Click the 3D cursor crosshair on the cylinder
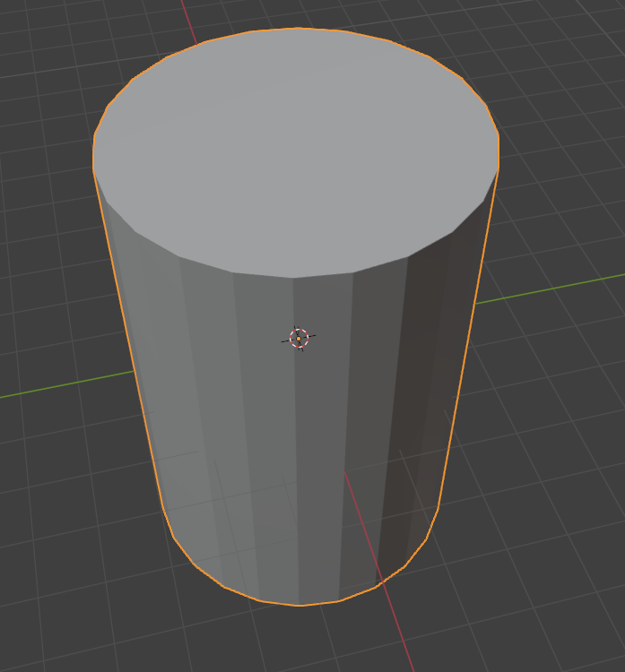625x672 pixels. click(x=299, y=338)
